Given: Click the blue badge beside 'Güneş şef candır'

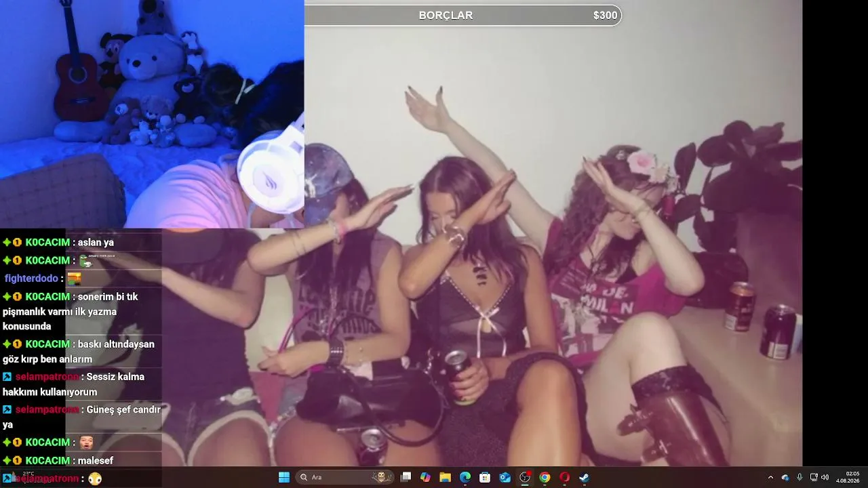Looking at the screenshot, I should 7,409.
